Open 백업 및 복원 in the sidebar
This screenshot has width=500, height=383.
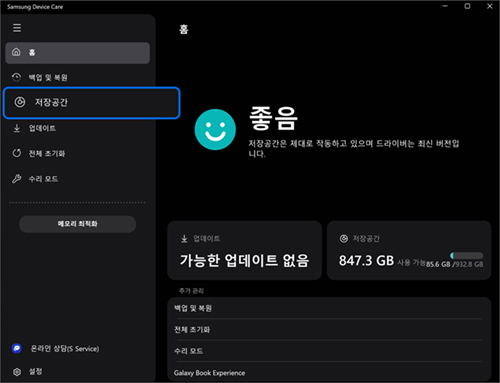(77, 78)
